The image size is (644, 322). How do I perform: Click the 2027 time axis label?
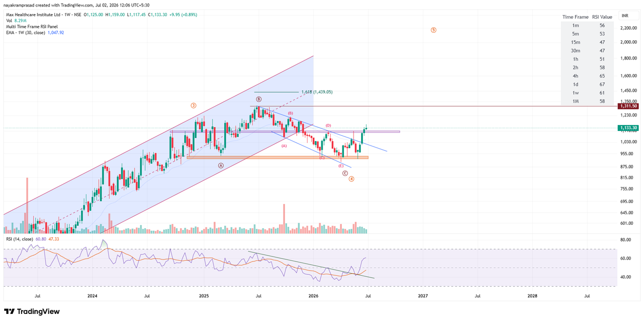[423, 296]
